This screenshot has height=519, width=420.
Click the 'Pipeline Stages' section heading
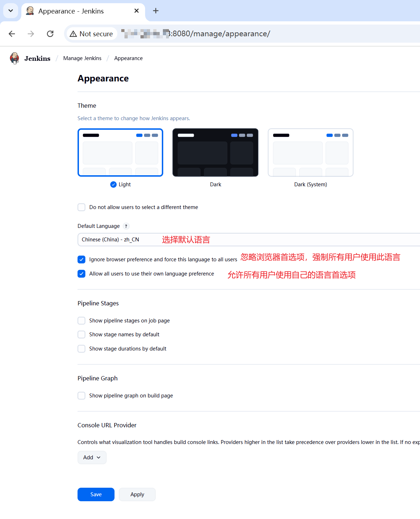(x=98, y=303)
